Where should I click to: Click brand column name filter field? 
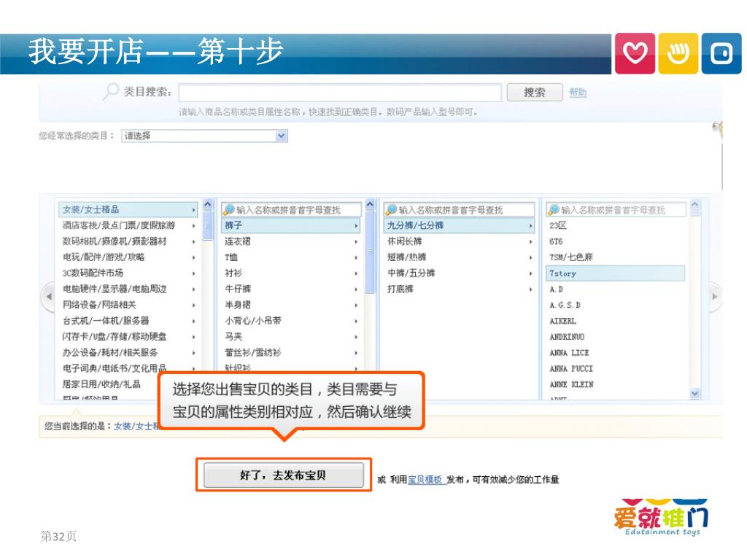click(x=616, y=209)
